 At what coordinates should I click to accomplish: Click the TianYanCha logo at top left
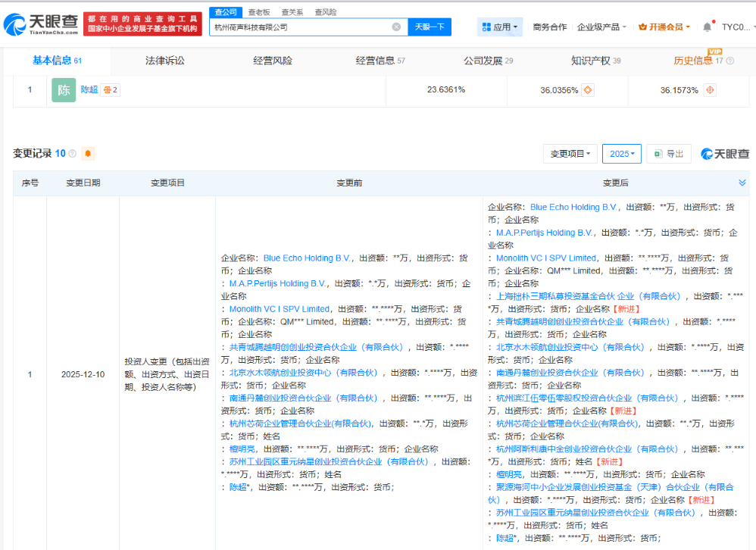(x=41, y=25)
